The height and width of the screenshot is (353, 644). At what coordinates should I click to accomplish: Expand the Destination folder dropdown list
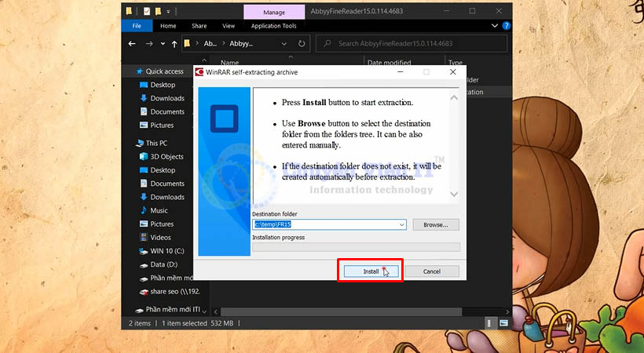402,225
